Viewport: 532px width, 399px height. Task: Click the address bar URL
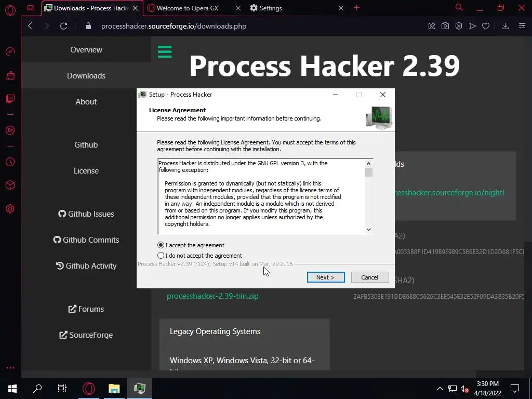point(174,26)
